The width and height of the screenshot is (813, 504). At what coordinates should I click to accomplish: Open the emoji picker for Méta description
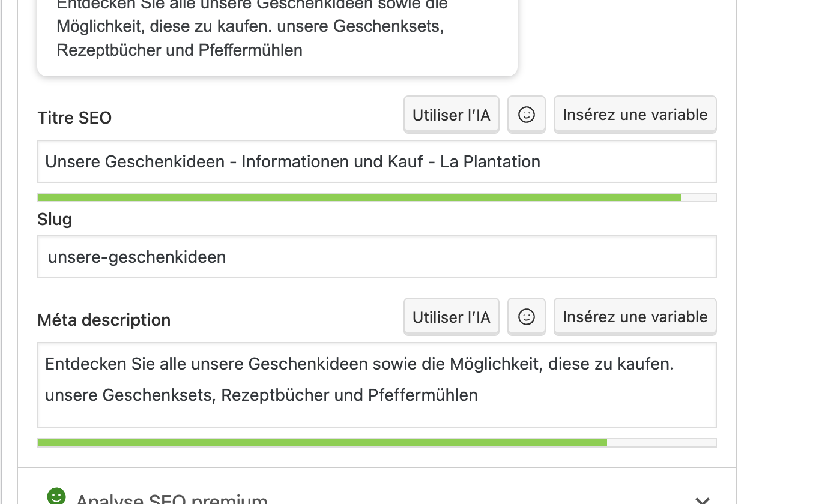526,316
